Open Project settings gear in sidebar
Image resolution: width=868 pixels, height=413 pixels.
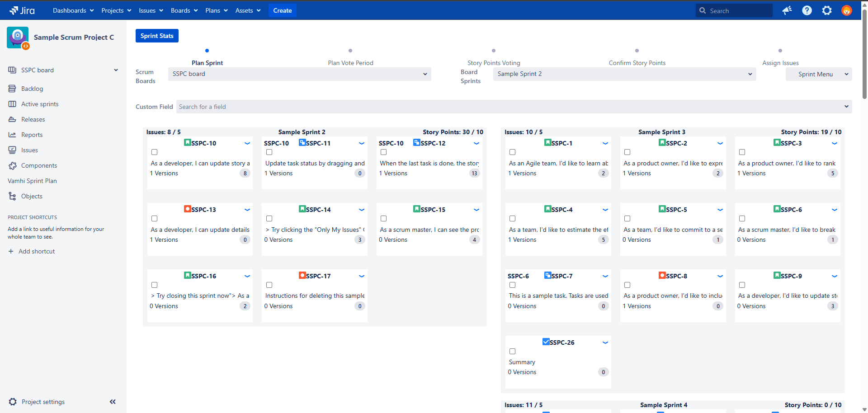pyautogui.click(x=13, y=402)
